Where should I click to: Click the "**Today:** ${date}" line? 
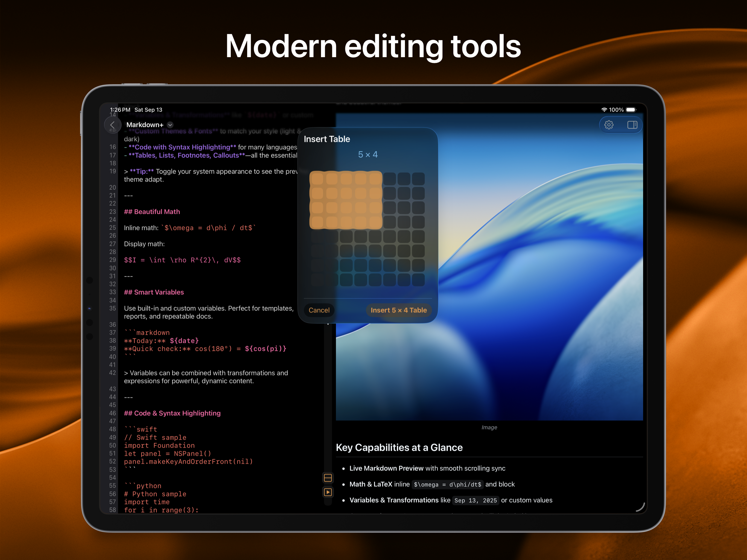click(x=161, y=341)
